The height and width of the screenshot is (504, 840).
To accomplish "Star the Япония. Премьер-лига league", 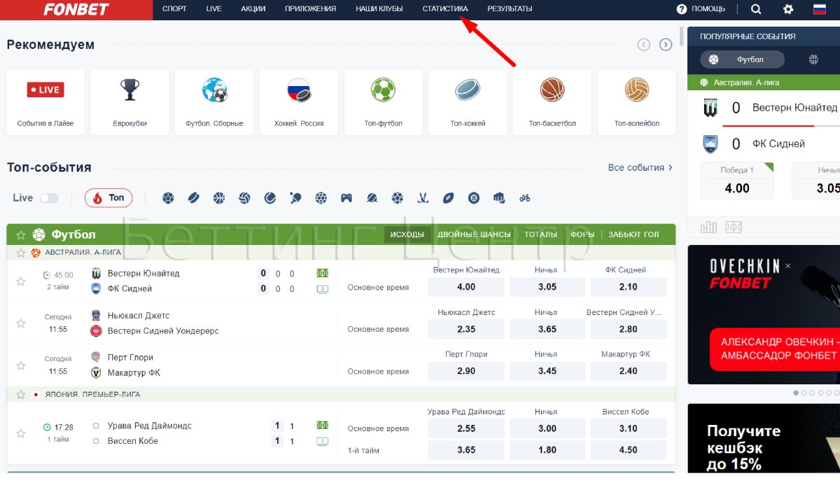I will tap(21, 394).
